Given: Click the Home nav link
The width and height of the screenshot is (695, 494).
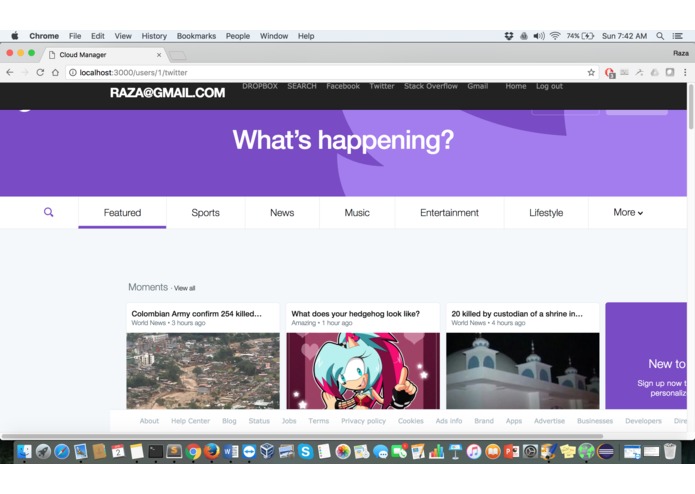Looking at the screenshot, I should click(x=515, y=86).
